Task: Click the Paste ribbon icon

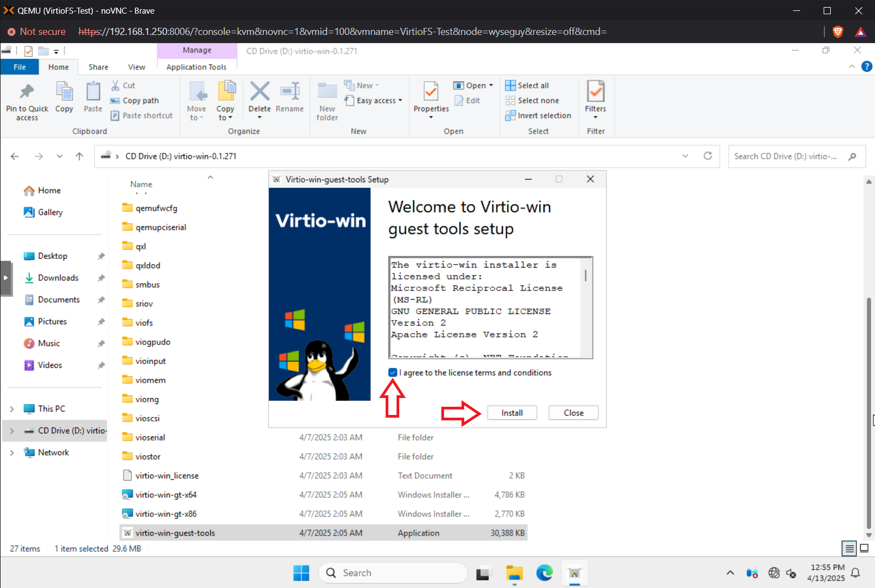Action: click(93, 91)
